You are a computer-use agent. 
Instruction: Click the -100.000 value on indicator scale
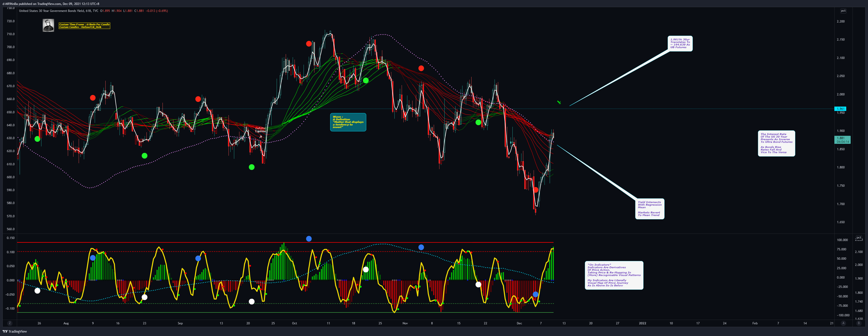click(843, 316)
